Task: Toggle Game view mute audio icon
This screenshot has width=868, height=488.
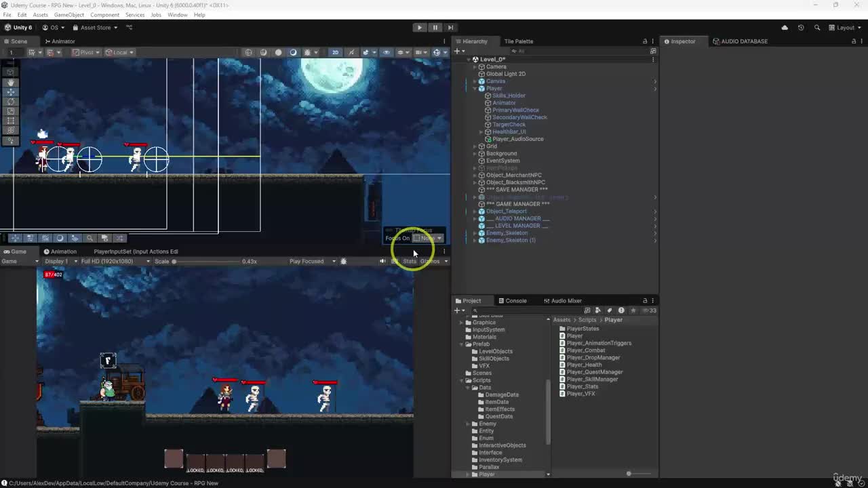Action: pos(382,262)
